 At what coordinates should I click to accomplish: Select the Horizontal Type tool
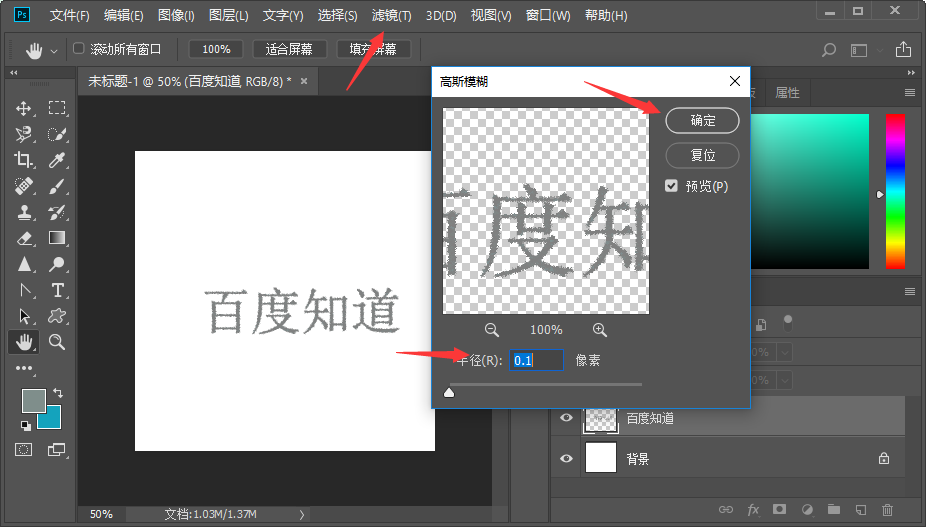point(57,290)
